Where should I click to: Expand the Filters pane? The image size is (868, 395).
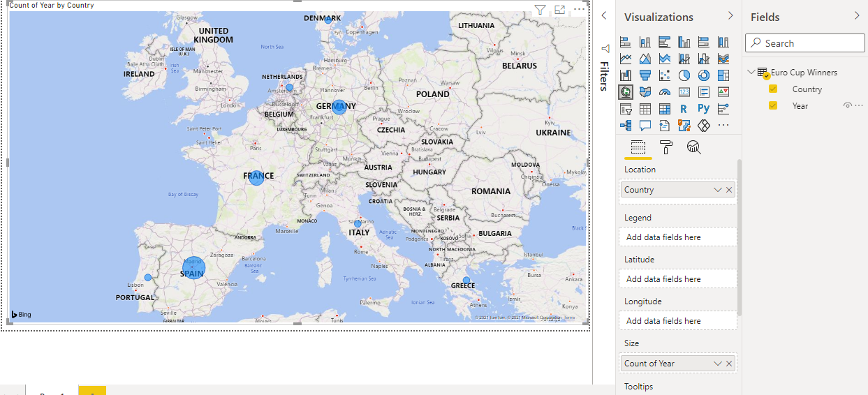604,15
